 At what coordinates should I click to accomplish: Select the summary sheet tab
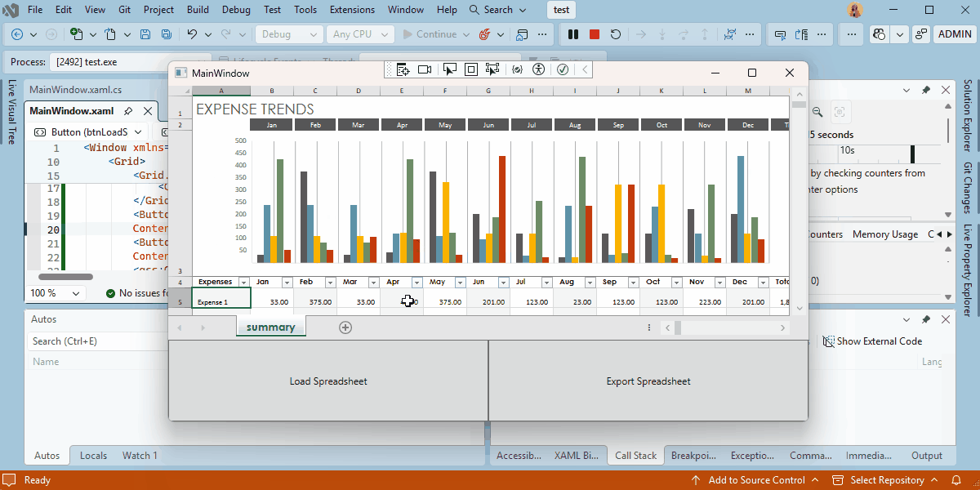point(270,327)
